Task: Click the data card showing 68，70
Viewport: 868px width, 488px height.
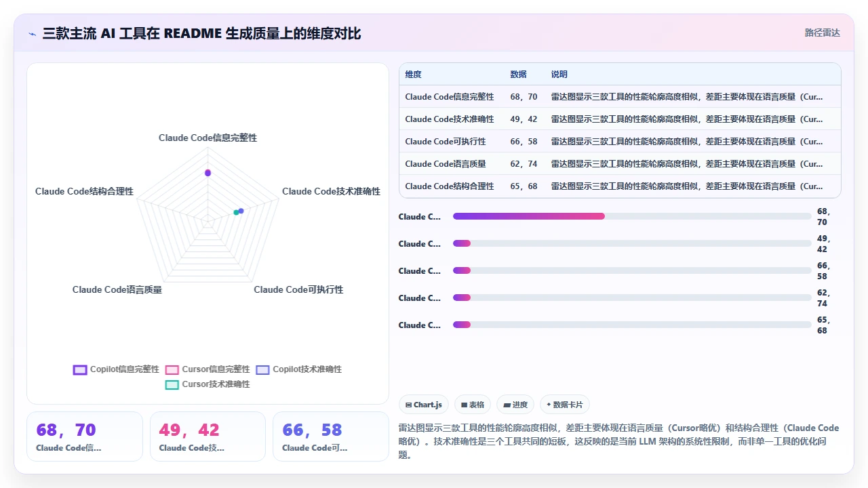Action: pos(85,436)
